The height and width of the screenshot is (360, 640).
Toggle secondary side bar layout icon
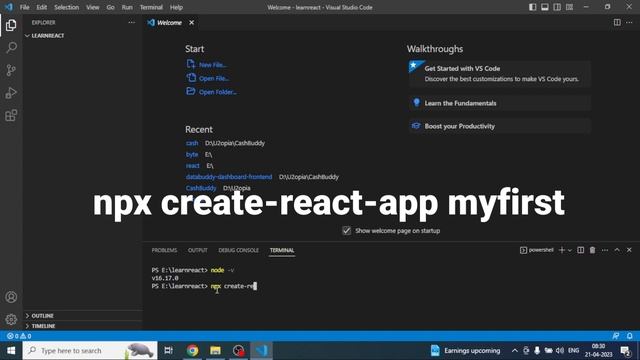[x=557, y=7]
